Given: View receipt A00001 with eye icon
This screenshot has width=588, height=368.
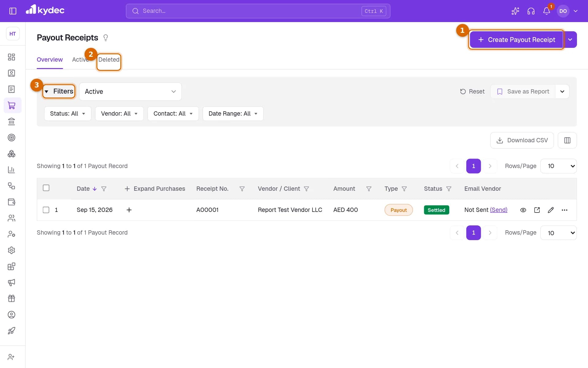Looking at the screenshot, I should coord(523,210).
